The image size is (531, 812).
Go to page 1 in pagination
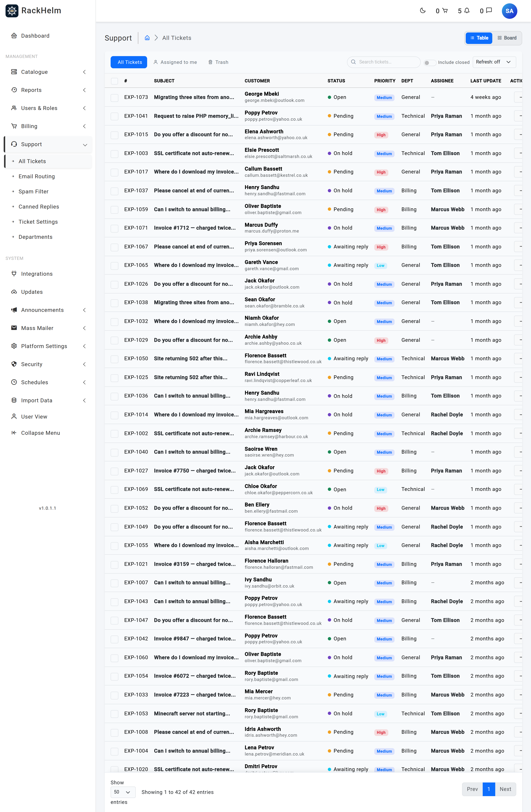489,789
